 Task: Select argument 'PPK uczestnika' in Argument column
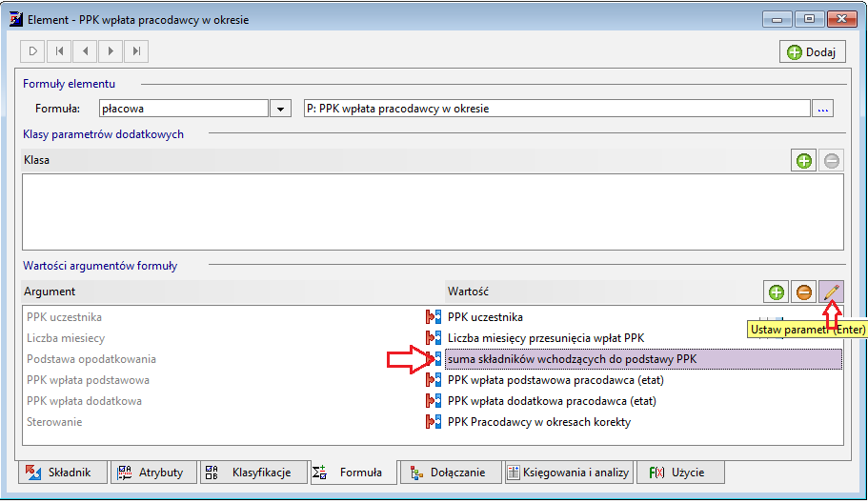pyautogui.click(x=64, y=317)
